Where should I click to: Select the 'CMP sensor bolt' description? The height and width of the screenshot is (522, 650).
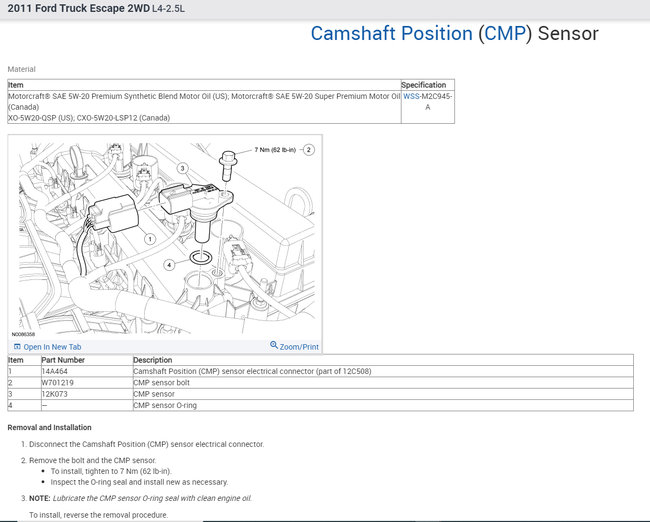coord(161,383)
